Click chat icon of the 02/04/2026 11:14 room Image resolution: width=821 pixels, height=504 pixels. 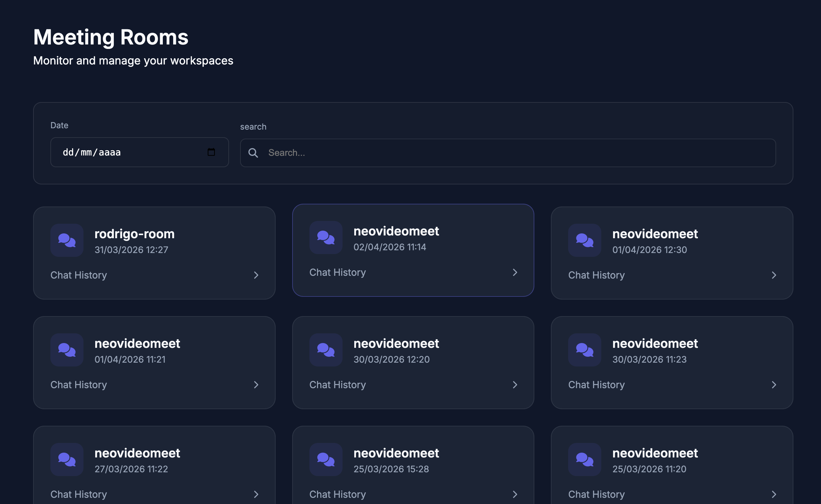(326, 238)
